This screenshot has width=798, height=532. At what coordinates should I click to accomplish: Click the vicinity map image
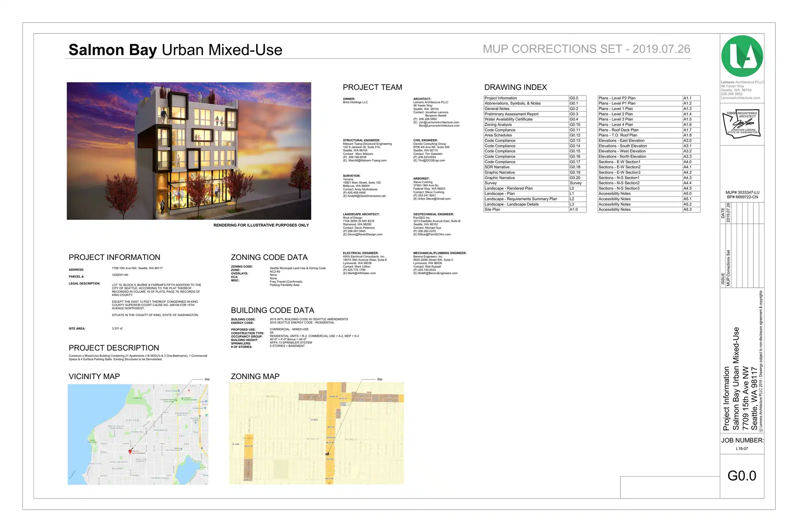pyautogui.click(x=138, y=435)
